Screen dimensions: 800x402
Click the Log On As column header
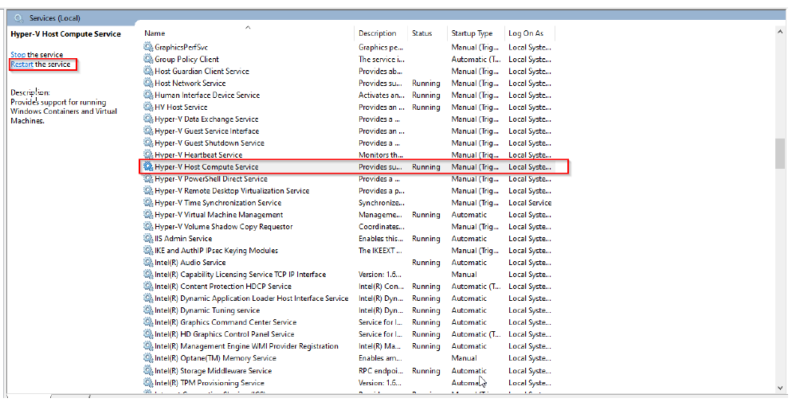527,33
